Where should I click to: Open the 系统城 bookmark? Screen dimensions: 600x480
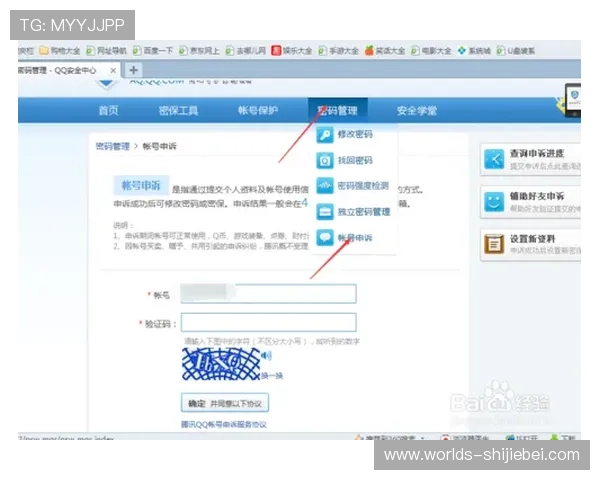tap(474, 51)
